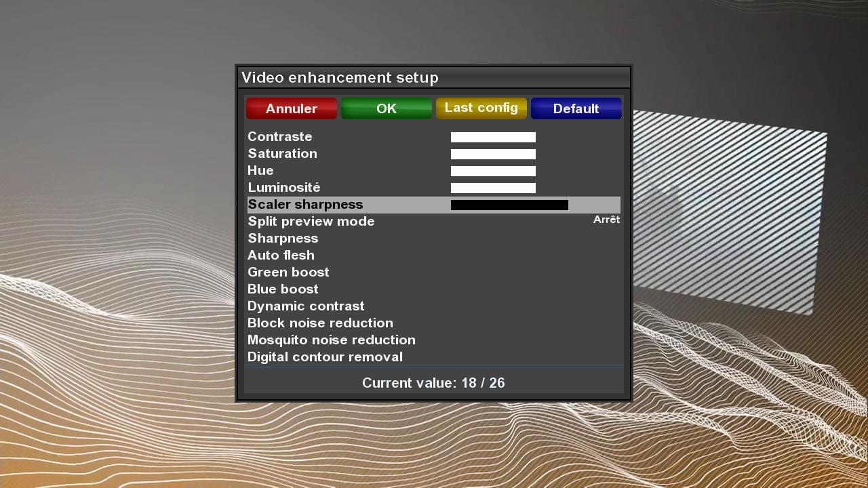Click the black Scaler sharpness slider
The height and width of the screenshot is (488, 868).
[509, 205]
